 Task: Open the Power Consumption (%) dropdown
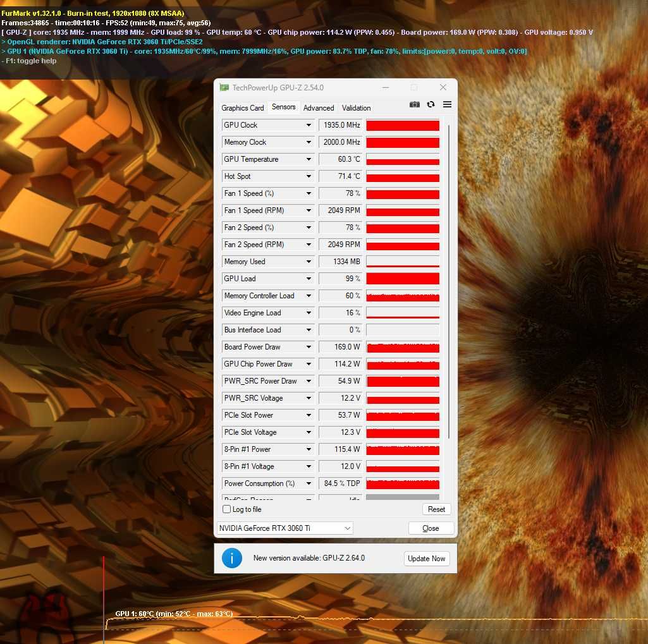pos(309,483)
